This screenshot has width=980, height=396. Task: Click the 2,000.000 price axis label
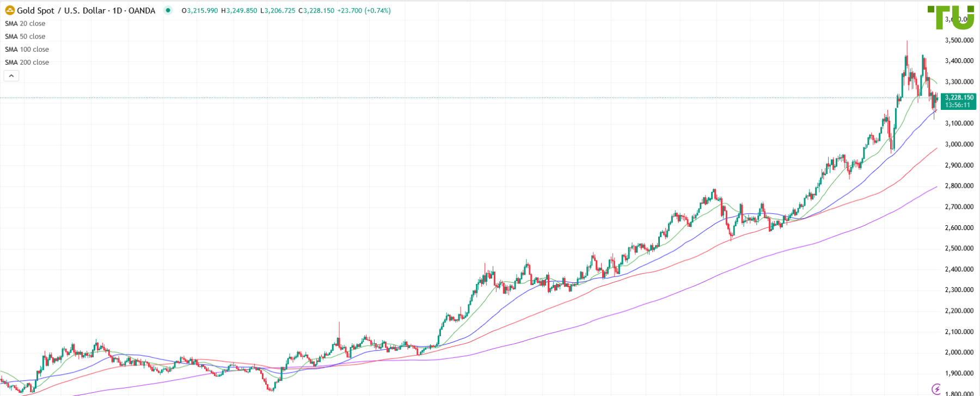pos(959,352)
